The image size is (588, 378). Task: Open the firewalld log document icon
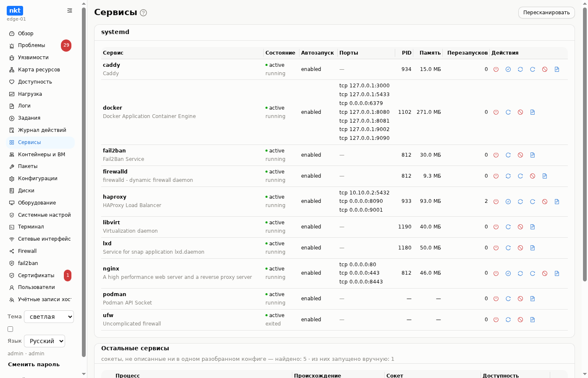pyautogui.click(x=545, y=176)
